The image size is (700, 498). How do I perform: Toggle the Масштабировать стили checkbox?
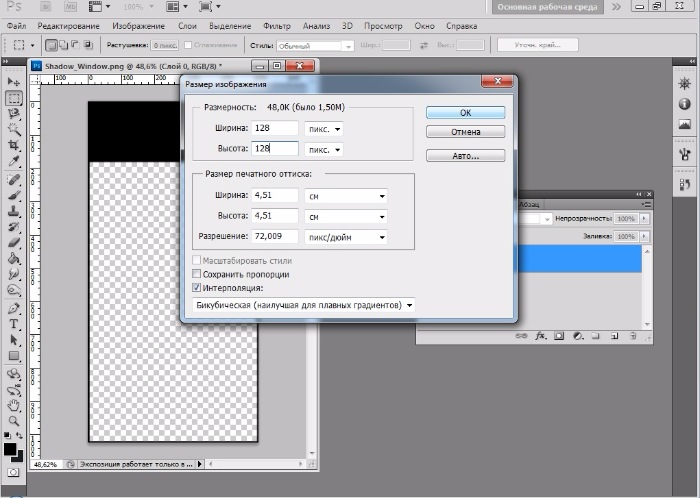click(195, 260)
